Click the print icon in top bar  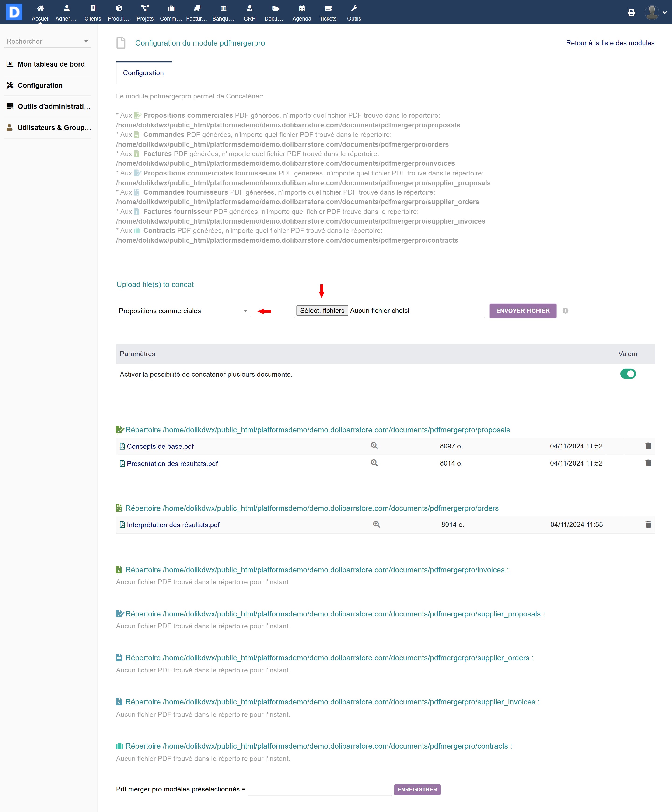pos(631,12)
